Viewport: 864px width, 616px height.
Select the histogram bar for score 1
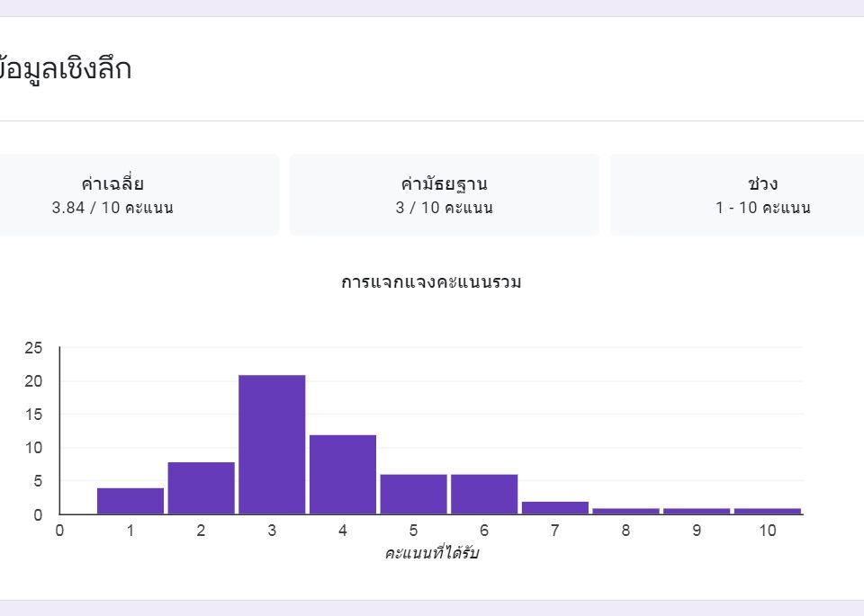130,501
